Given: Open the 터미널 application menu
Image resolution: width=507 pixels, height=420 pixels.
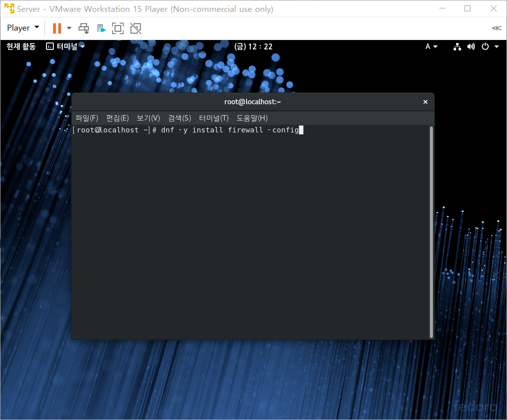Looking at the screenshot, I should [x=66, y=46].
